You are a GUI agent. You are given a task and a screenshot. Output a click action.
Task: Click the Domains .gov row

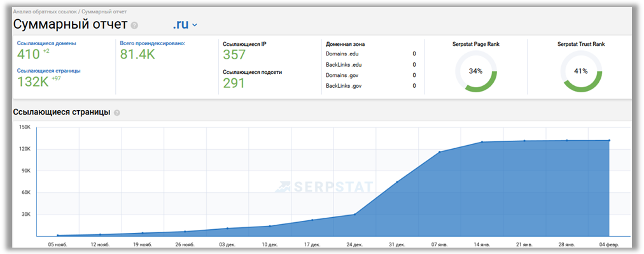click(371, 75)
